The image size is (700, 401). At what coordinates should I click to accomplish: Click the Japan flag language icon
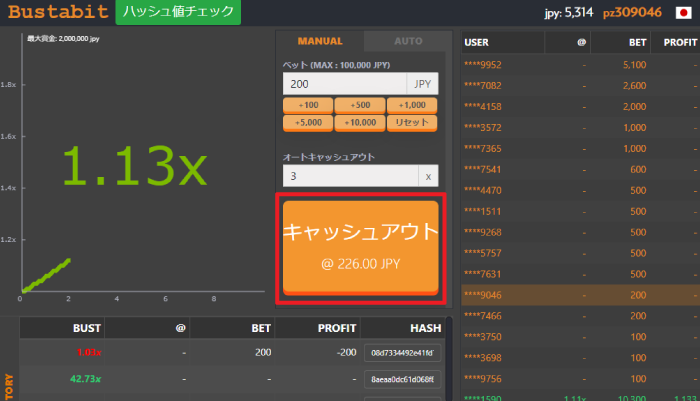[x=682, y=13]
